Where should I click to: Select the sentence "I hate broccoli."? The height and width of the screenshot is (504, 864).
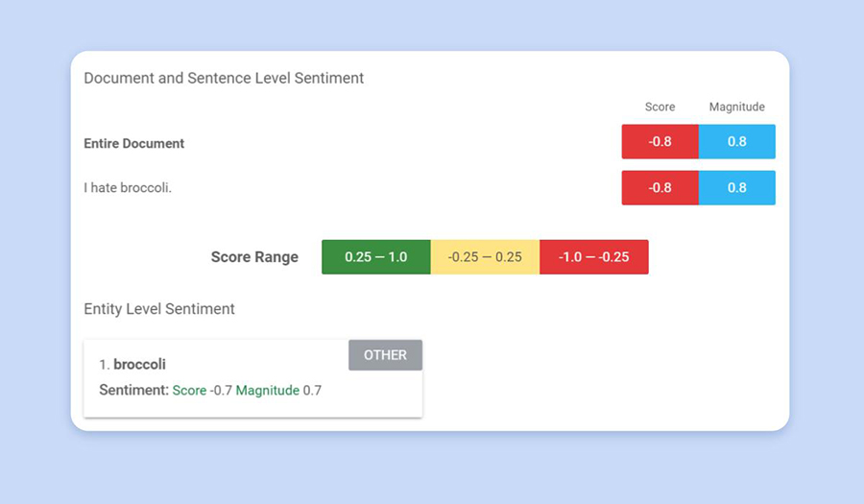click(128, 187)
